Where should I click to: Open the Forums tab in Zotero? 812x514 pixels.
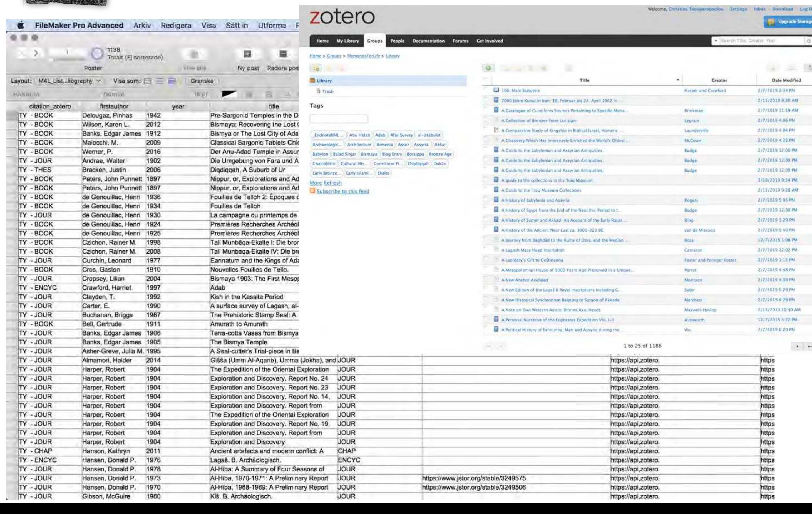pyautogui.click(x=460, y=41)
